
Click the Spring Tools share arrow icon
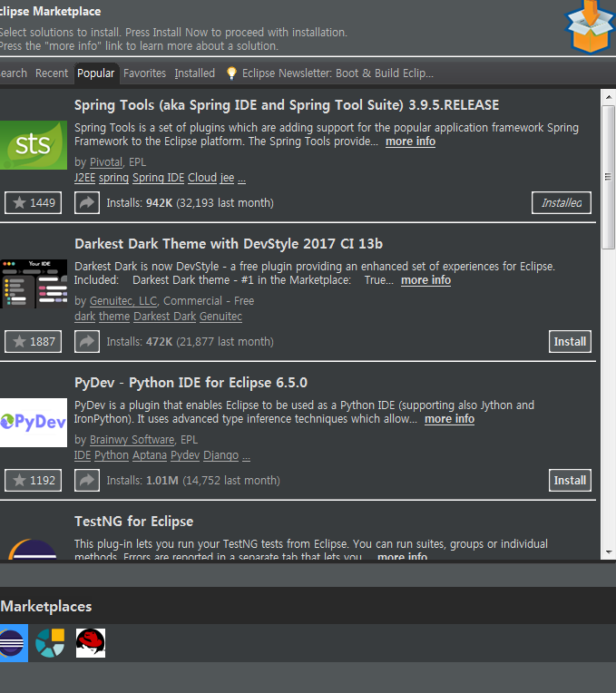tap(87, 203)
